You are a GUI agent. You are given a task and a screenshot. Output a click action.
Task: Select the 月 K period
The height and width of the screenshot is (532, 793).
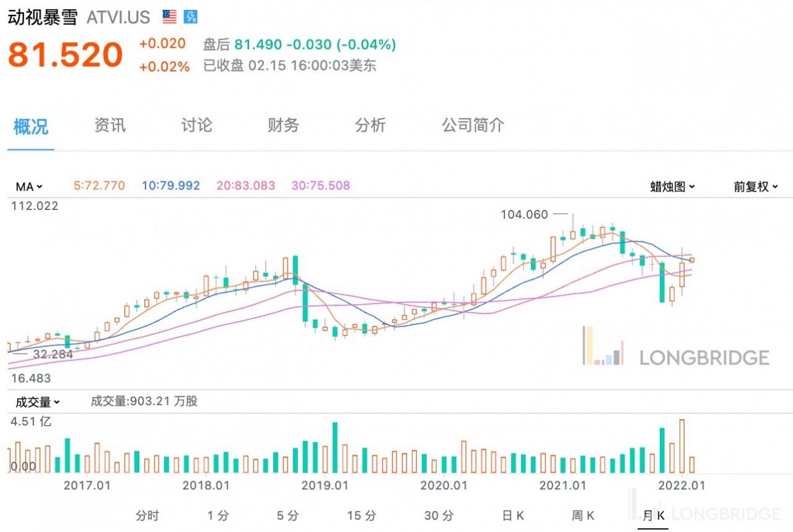point(653,515)
